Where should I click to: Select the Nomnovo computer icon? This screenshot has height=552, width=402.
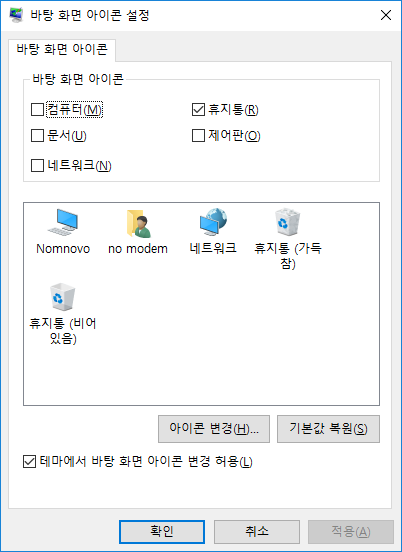pyautogui.click(x=63, y=222)
